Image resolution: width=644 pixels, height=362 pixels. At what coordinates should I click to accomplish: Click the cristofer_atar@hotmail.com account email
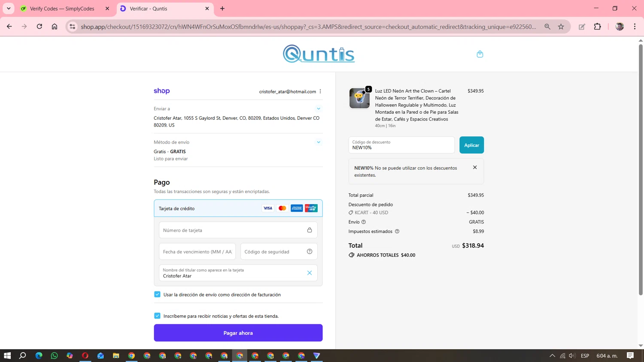click(x=287, y=91)
